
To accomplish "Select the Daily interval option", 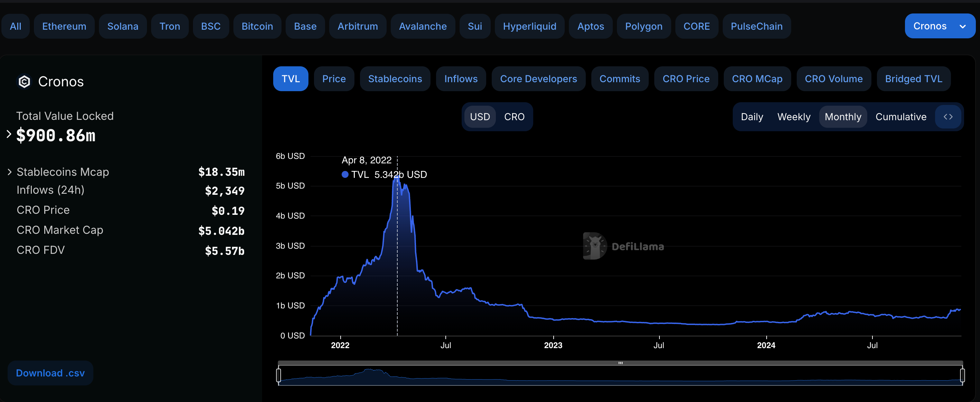I will click(752, 117).
